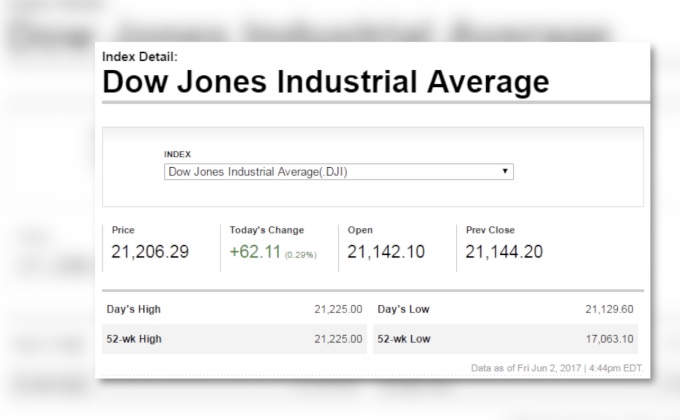The width and height of the screenshot is (680, 420).
Task: Click the (0.29%) percent change
Action: [x=300, y=255]
